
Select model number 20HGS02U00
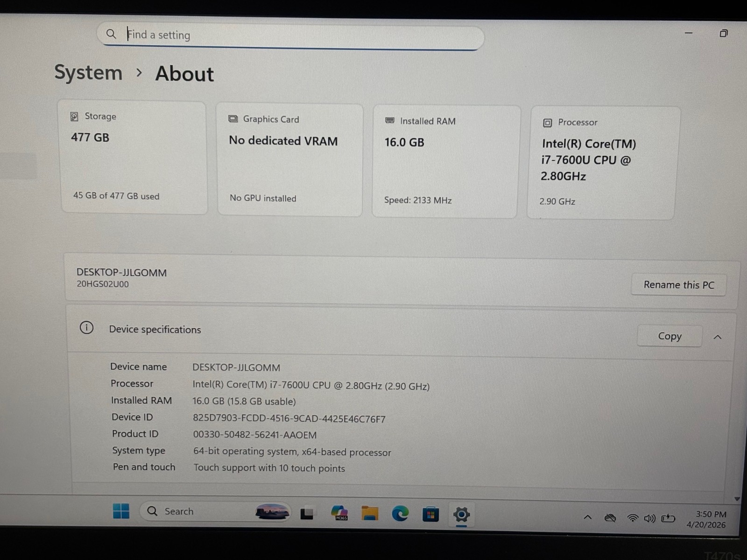(103, 284)
